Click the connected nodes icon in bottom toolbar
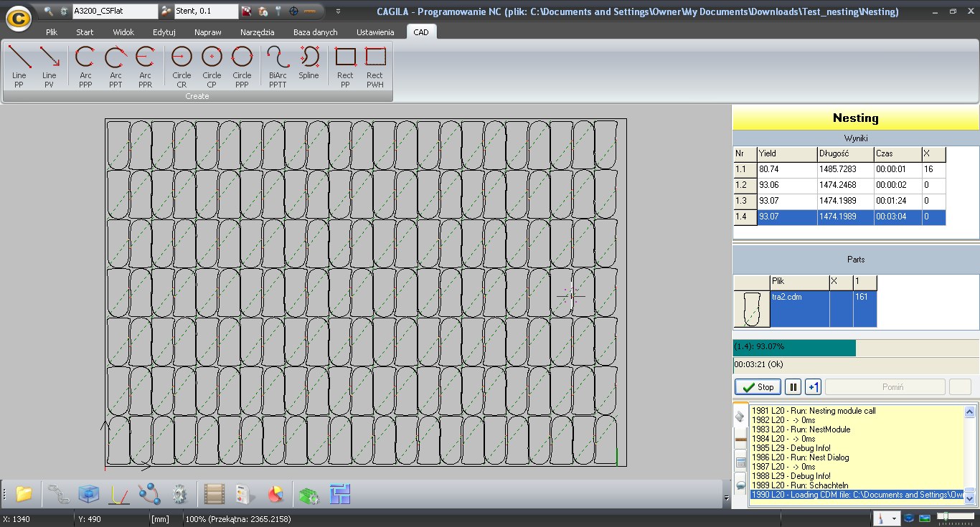 pos(149,494)
